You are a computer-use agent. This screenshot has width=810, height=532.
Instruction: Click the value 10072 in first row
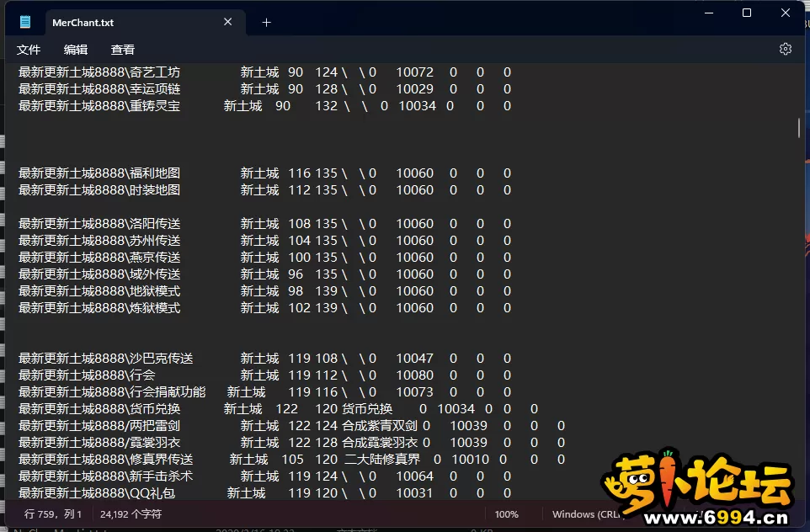pos(415,72)
